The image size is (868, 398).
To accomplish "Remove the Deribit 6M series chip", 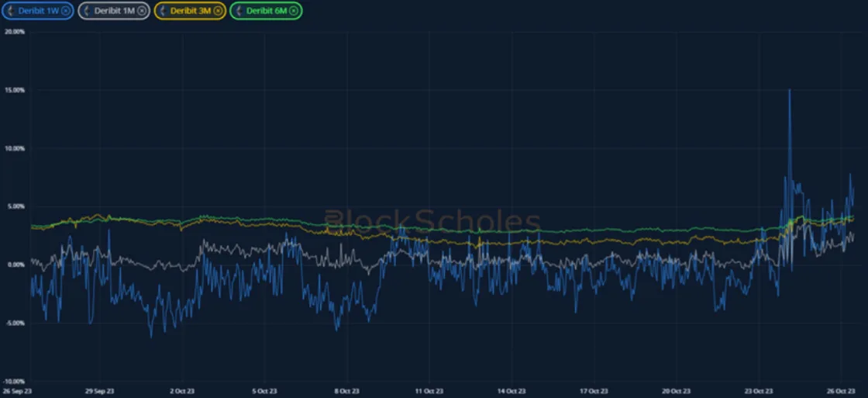I will (294, 11).
